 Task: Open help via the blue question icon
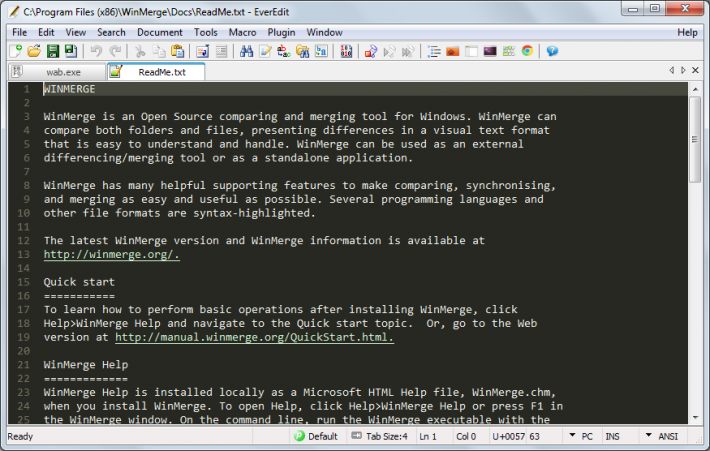pos(552,51)
